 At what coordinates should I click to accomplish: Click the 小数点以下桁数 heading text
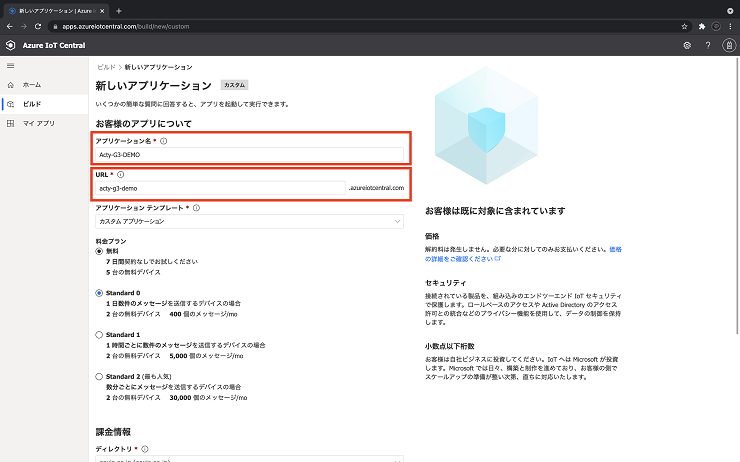[x=449, y=346]
